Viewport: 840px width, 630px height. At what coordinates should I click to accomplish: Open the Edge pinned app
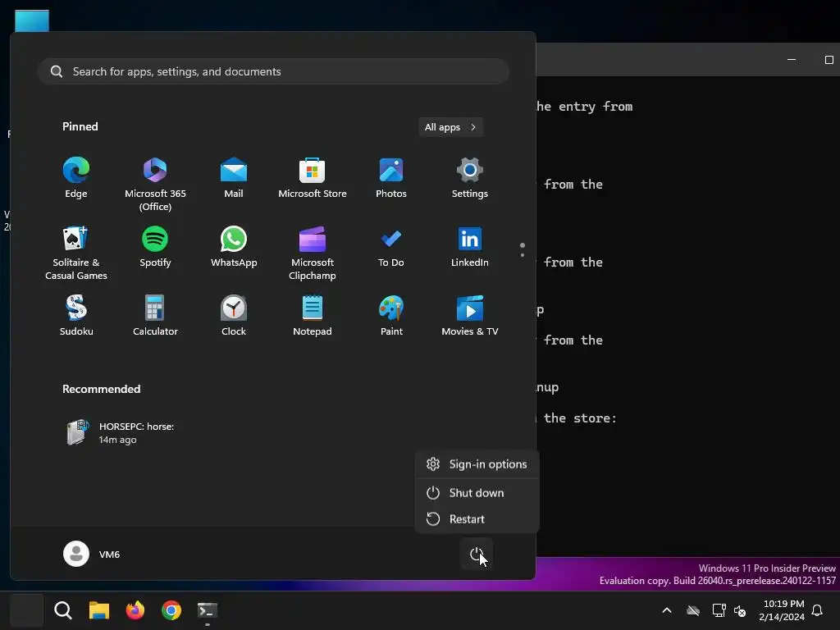coord(76,178)
